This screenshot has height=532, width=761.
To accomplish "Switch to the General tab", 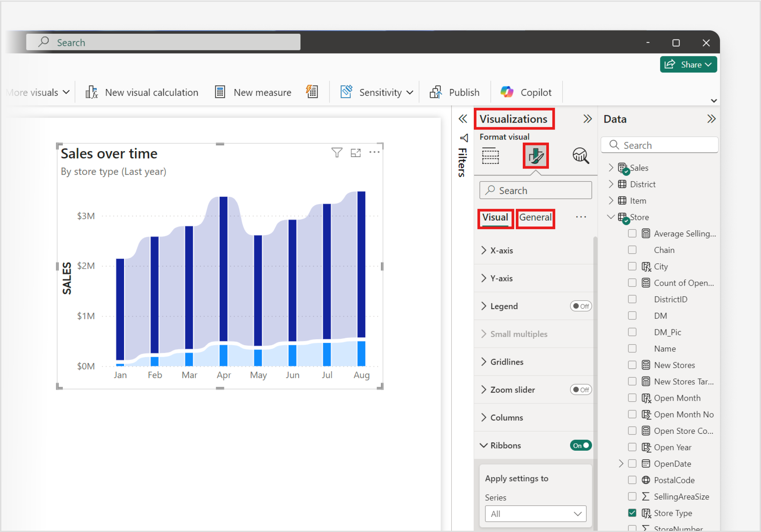I will pos(535,217).
